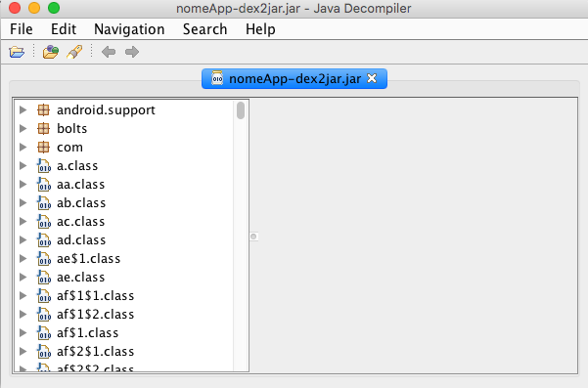
Task: Expand the com package node
Action: [23, 148]
